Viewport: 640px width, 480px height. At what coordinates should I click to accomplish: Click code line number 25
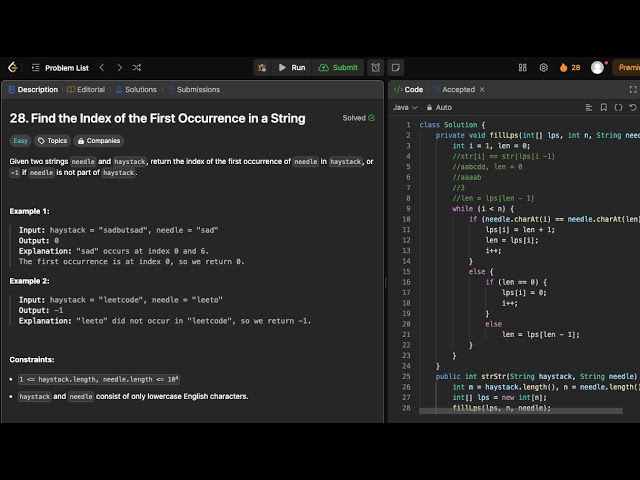[x=406, y=376]
